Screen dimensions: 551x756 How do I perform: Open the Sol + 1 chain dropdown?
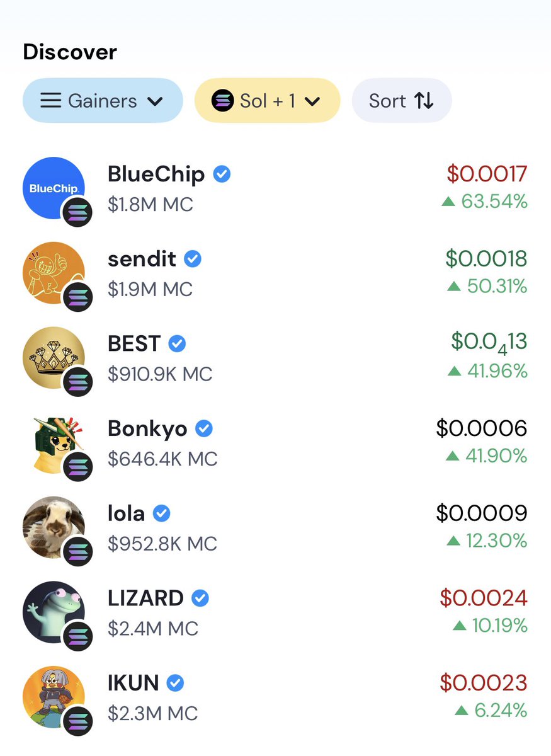(x=268, y=100)
